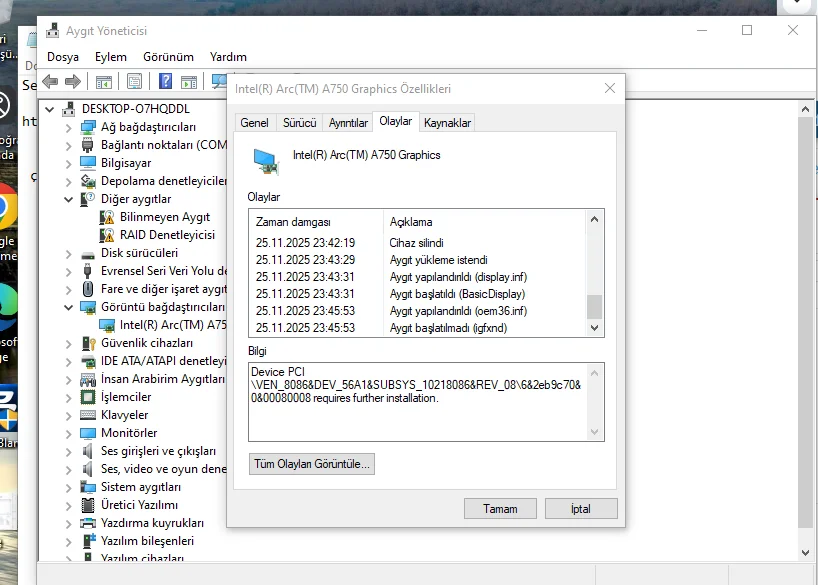Click the Yazdırma kuyrukları printer icon
Image resolution: width=818 pixels, height=585 pixels.
(x=88, y=523)
